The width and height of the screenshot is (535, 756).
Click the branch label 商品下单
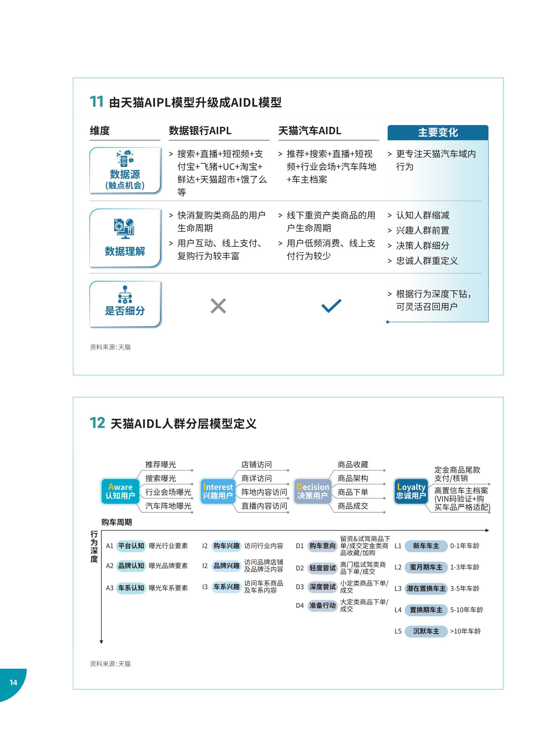pyautogui.click(x=353, y=492)
